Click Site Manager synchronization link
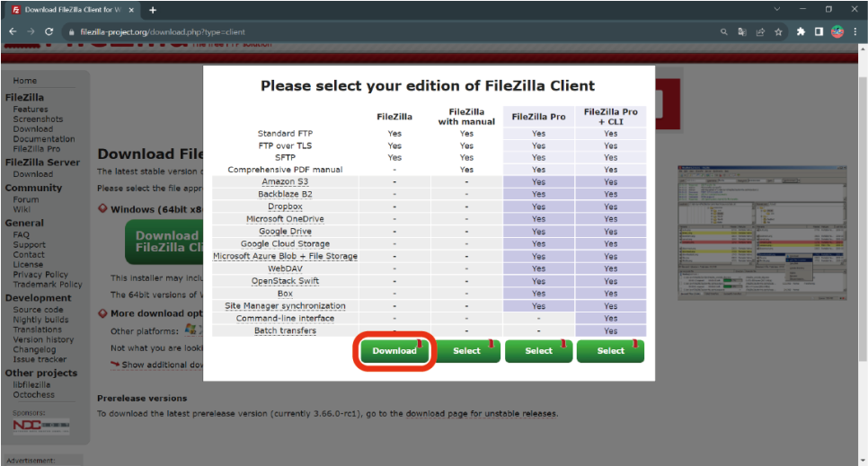This screenshot has height=466, width=868. (x=285, y=306)
